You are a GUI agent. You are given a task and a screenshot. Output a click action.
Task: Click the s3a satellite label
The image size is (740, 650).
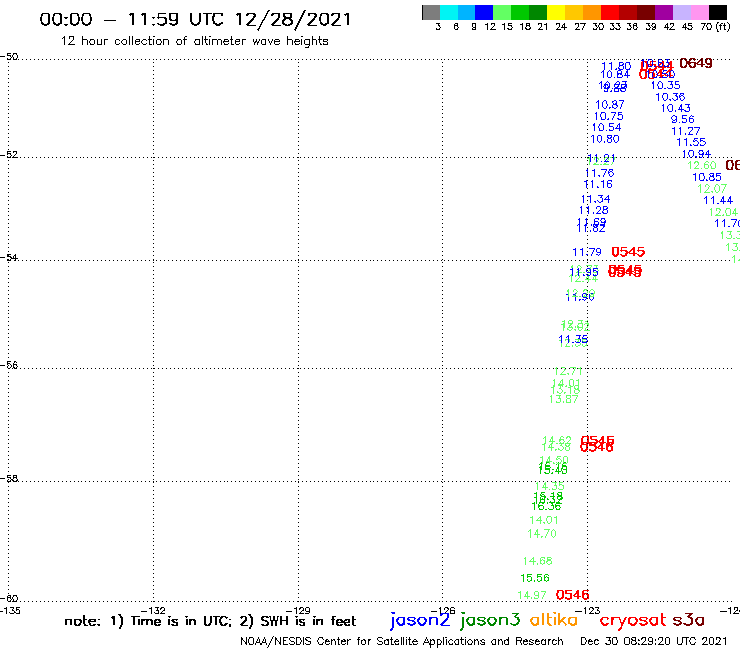(x=689, y=620)
